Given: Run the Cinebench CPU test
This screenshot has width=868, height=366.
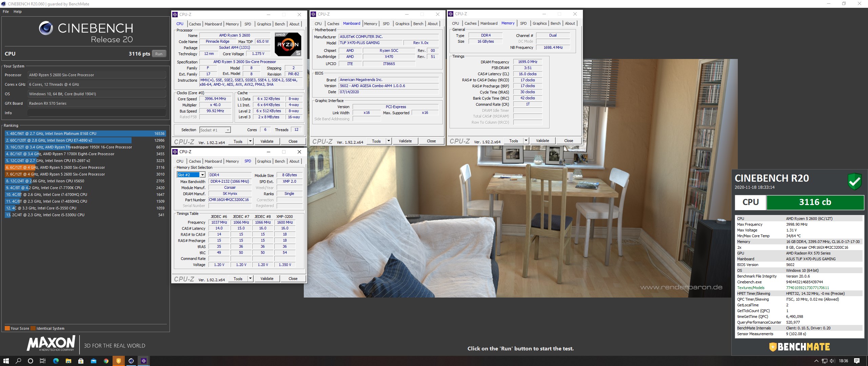Looking at the screenshot, I should [x=159, y=54].
